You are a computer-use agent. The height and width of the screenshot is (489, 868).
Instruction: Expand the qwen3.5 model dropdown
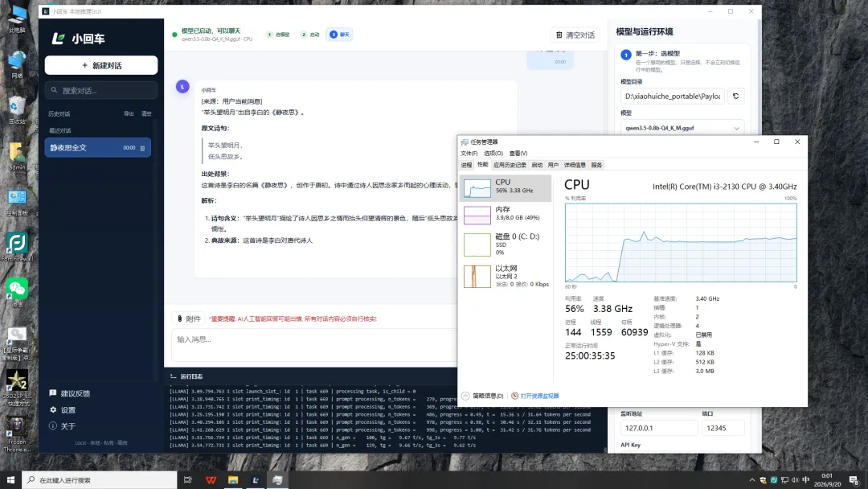(x=682, y=128)
